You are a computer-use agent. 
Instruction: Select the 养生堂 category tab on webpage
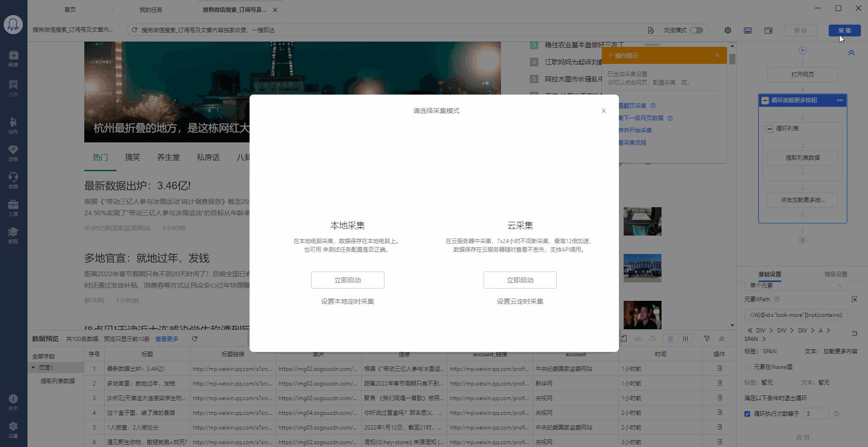(x=169, y=158)
